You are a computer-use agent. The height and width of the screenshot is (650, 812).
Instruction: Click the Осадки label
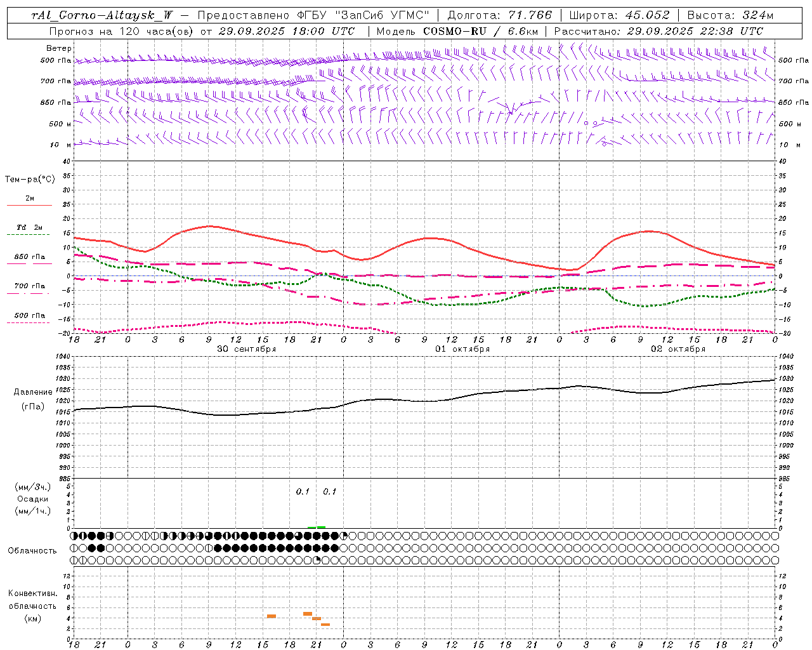pos(33,499)
